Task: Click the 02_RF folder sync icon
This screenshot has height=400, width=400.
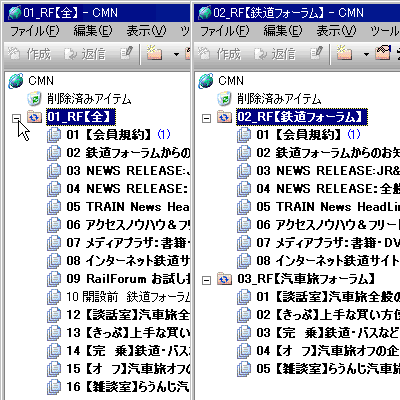Action: click(x=224, y=117)
